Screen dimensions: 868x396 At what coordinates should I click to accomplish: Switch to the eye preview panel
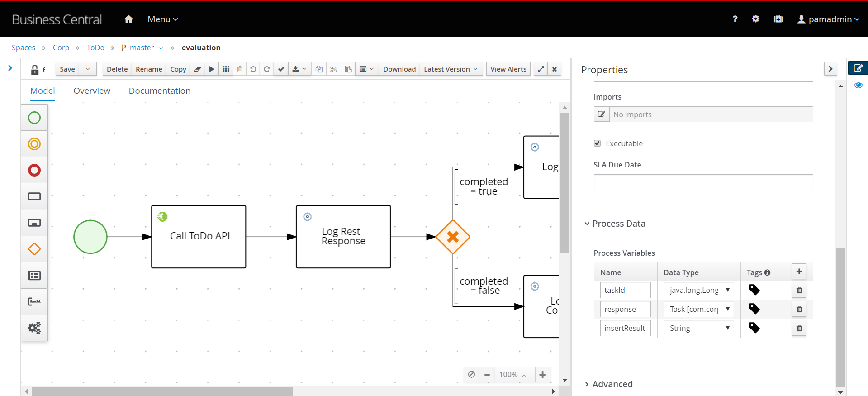[858, 86]
